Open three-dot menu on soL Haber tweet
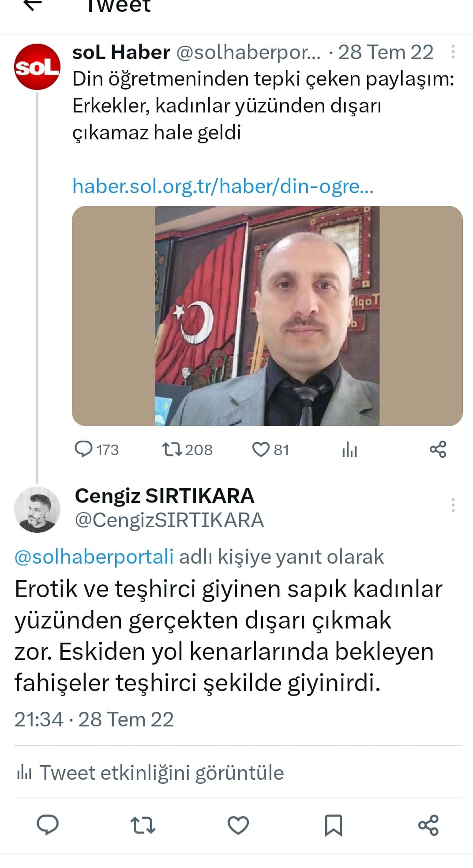Screen dimensions: 473x868 453,52
